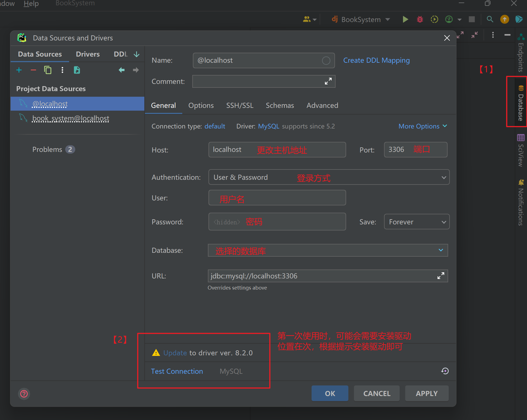Image resolution: width=527 pixels, height=420 pixels.
Task: Switch to the SSH/SSL tab
Action: pos(240,105)
